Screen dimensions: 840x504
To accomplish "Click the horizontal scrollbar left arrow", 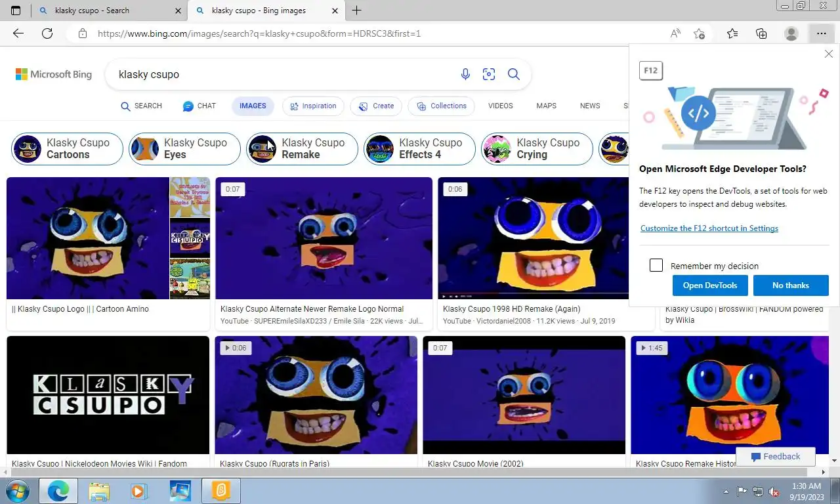I will (5, 472).
